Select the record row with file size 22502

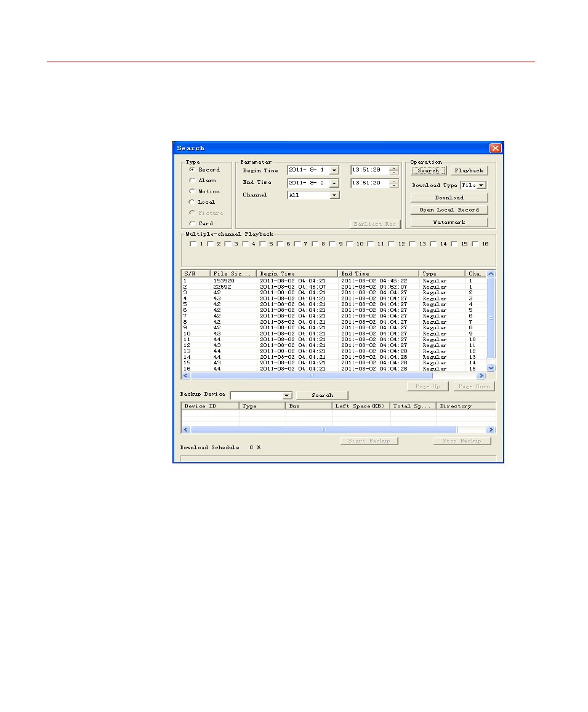click(x=334, y=287)
